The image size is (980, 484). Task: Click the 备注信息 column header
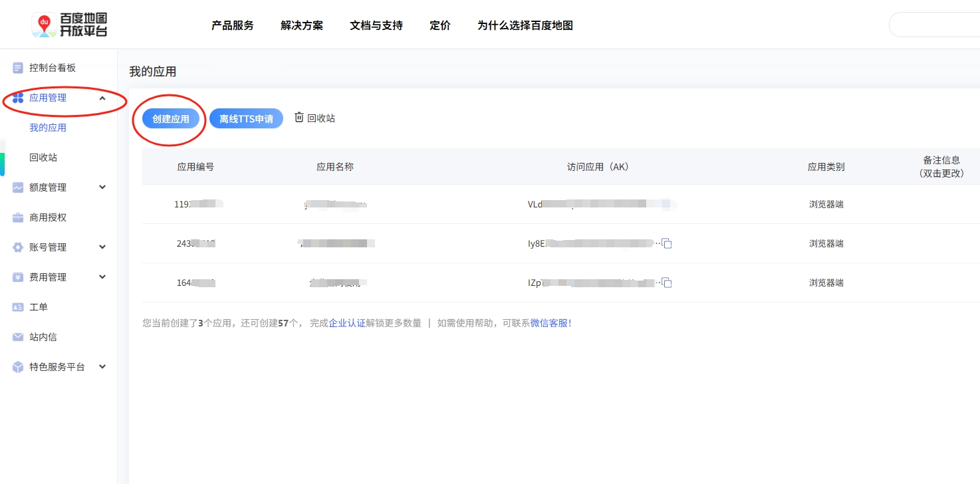pos(941,166)
